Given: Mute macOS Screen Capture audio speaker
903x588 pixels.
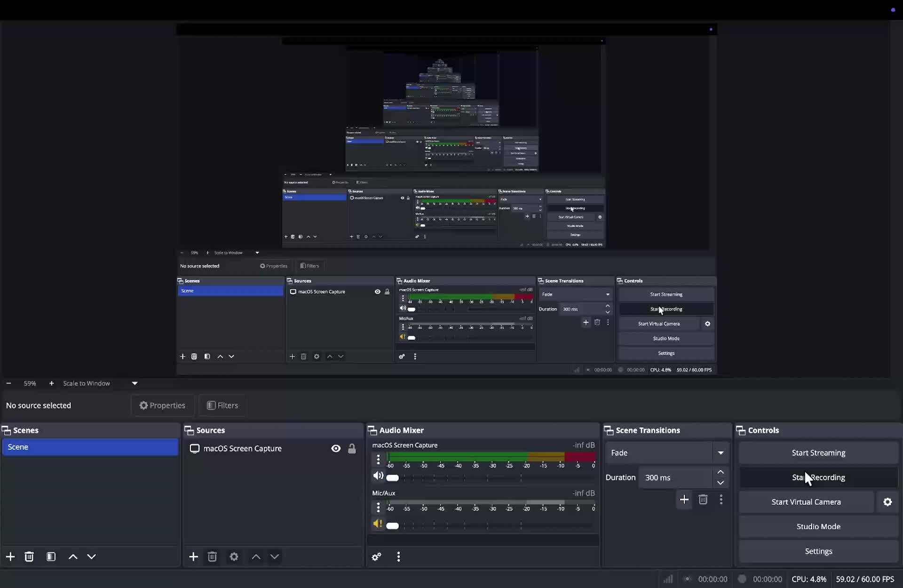Looking at the screenshot, I should (x=378, y=476).
